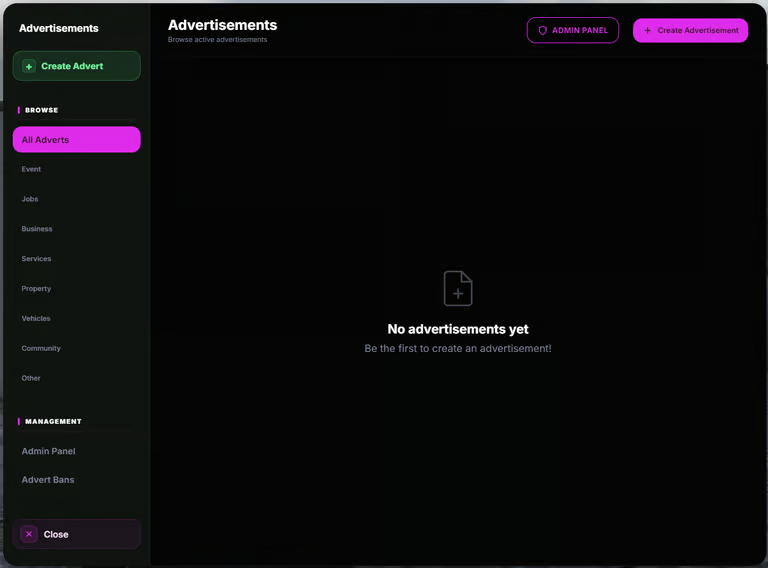768x568 pixels.
Task: Filter adverts by Business
Action: [76, 229]
